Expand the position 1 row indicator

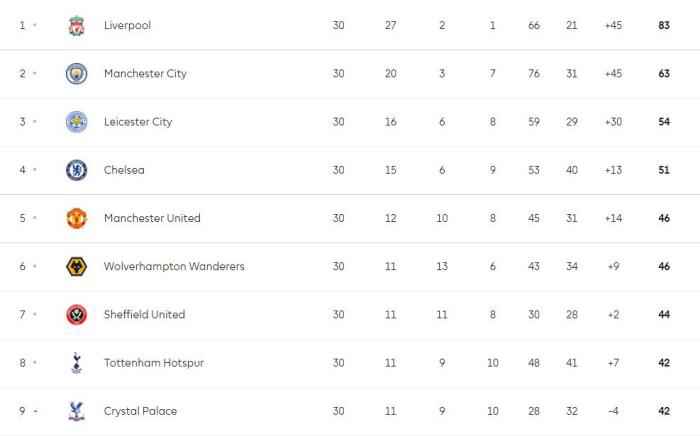point(34,26)
